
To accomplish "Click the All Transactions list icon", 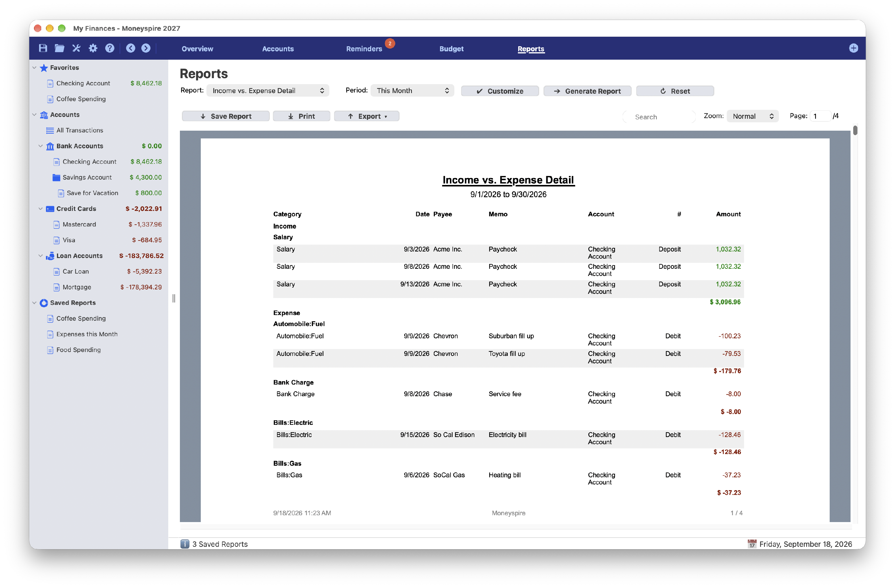I will coord(50,130).
